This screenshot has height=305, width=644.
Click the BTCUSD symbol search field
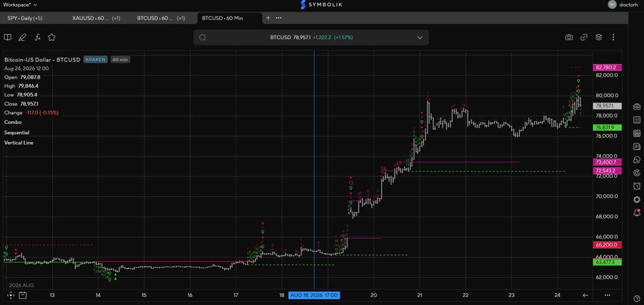pos(311,38)
